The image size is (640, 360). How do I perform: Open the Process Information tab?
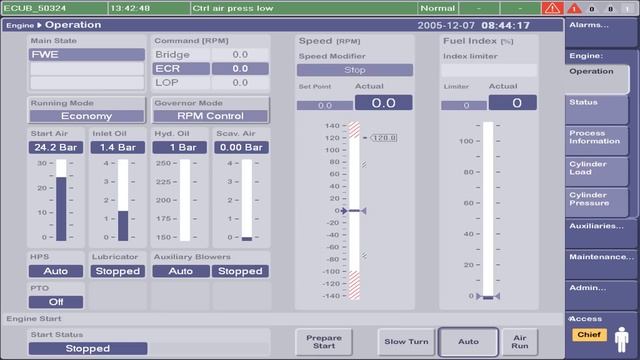click(596, 140)
